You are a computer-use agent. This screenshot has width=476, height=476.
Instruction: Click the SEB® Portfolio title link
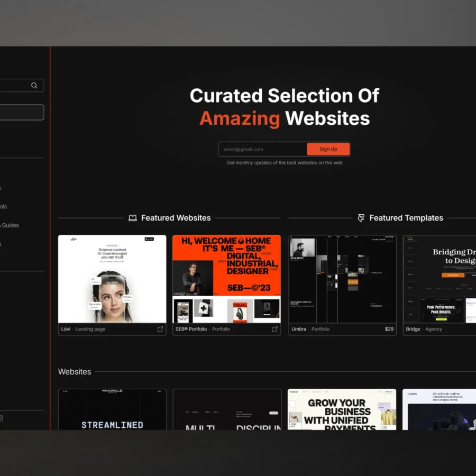[191, 329]
